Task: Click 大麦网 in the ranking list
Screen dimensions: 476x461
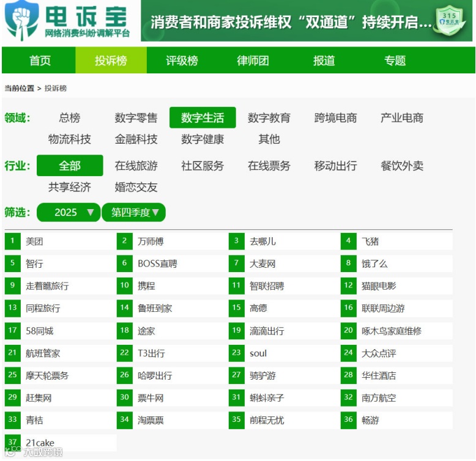Action: coord(262,264)
